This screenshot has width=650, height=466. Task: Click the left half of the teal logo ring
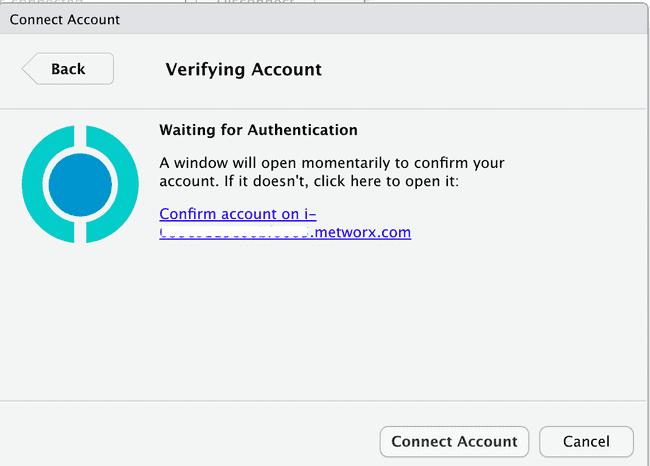[48, 184]
